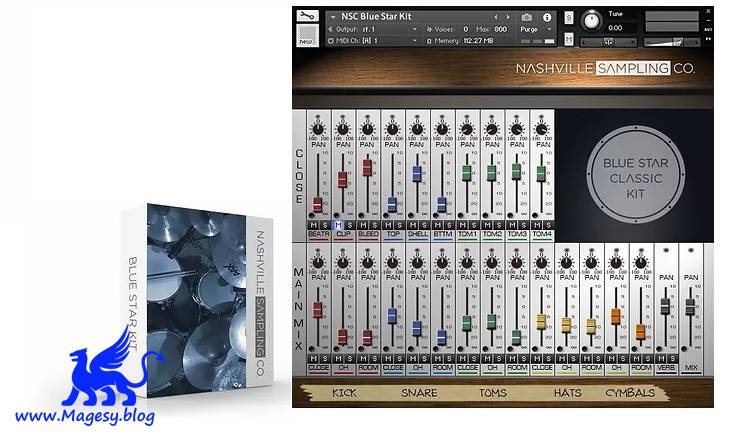Mute the VERB channel
This screenshot has width=741, height=432.
click(662, 359)
